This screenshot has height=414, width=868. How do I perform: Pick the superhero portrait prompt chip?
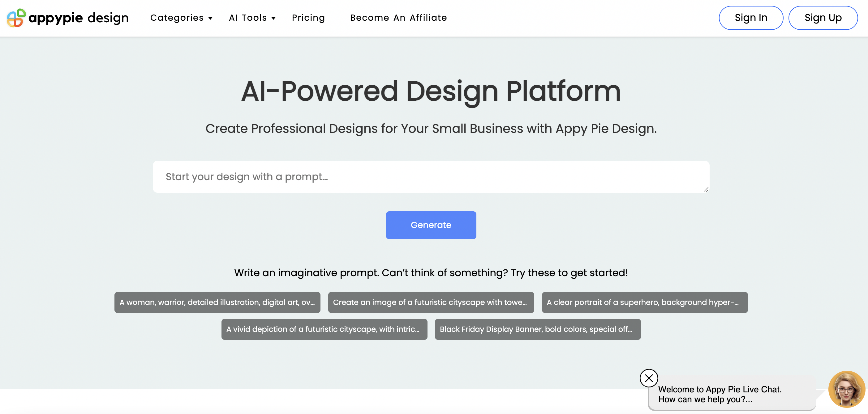point(644,302)
